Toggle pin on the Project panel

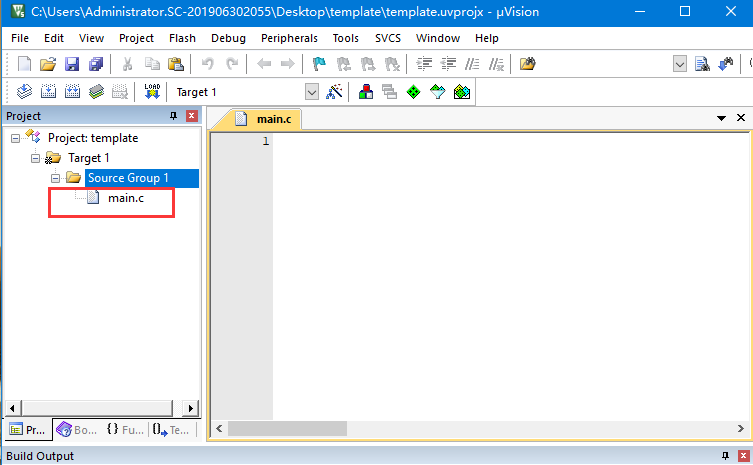pyautogui.click(x=173, y=116)
